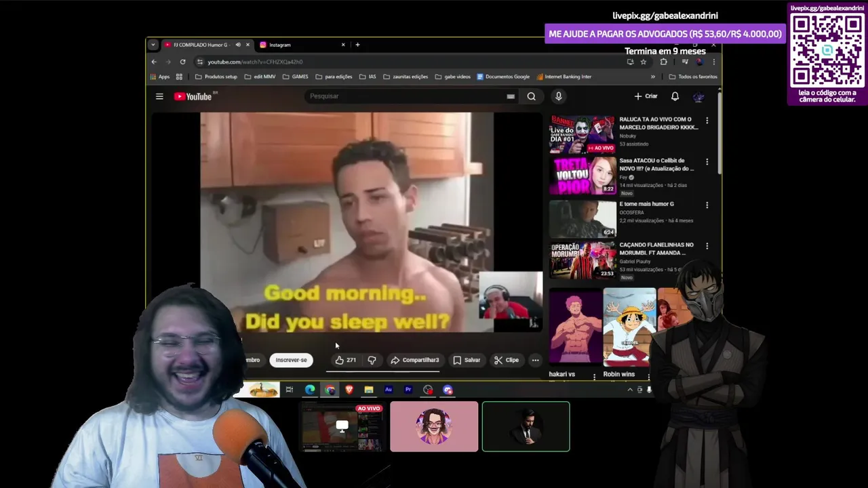Open the on-screen keyboard icon in search box
The height and width of the screenshot is (488, 868).
(511, 96)
